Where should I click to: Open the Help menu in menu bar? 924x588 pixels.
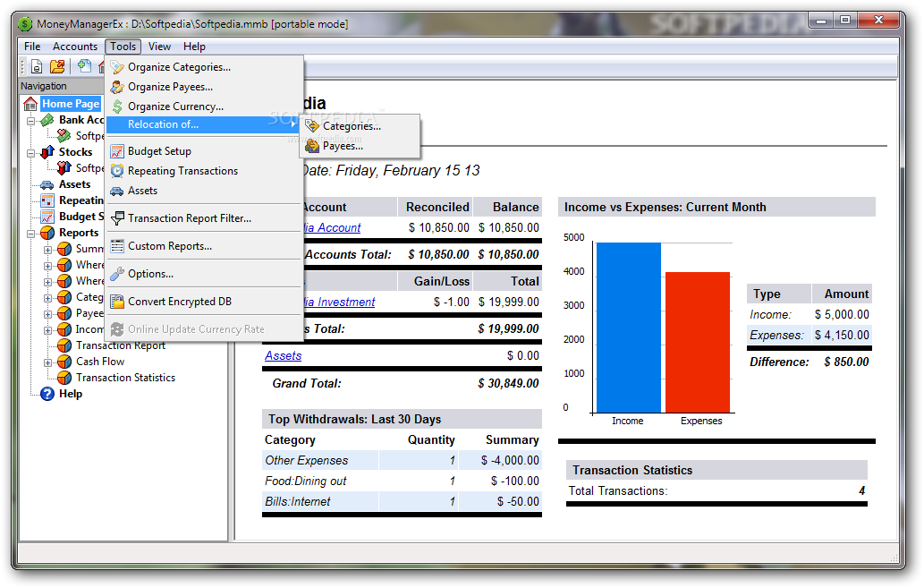(194, 46)
